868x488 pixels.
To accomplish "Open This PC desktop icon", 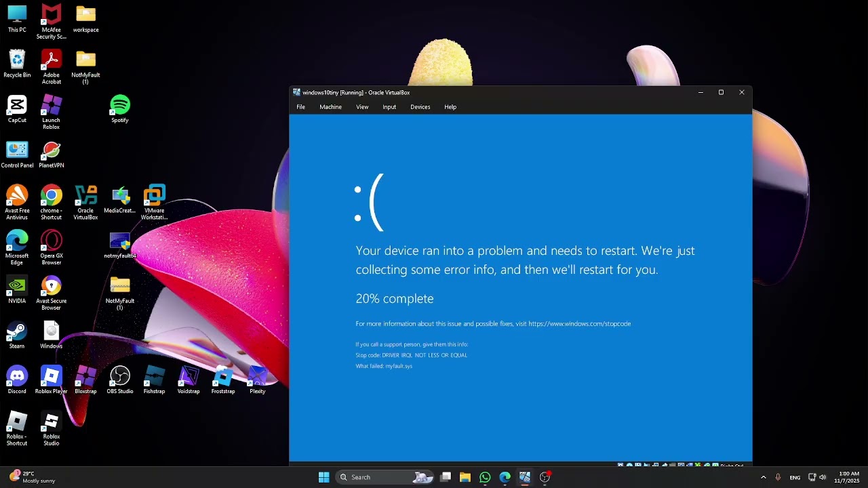I will tap(17, 19).
